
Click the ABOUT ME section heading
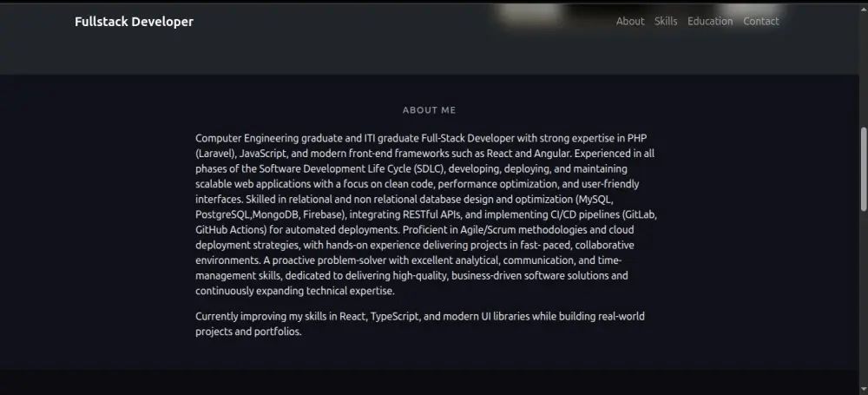429,110
